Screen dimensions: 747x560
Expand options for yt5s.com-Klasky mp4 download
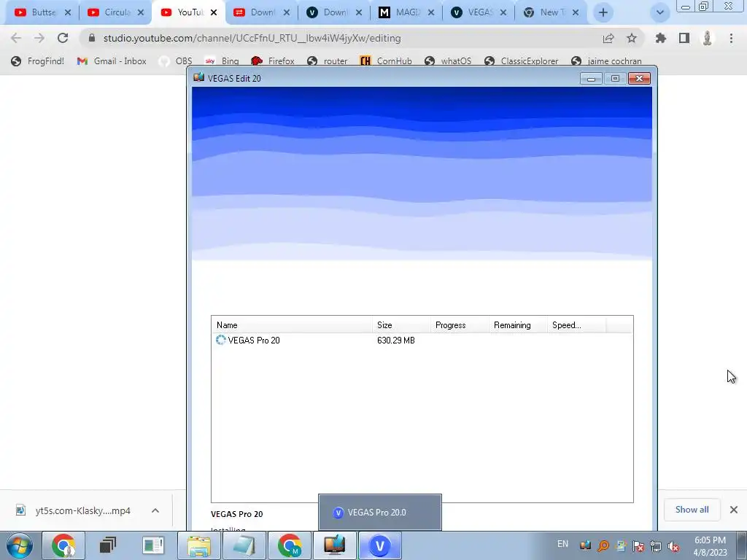click(155, 510)
